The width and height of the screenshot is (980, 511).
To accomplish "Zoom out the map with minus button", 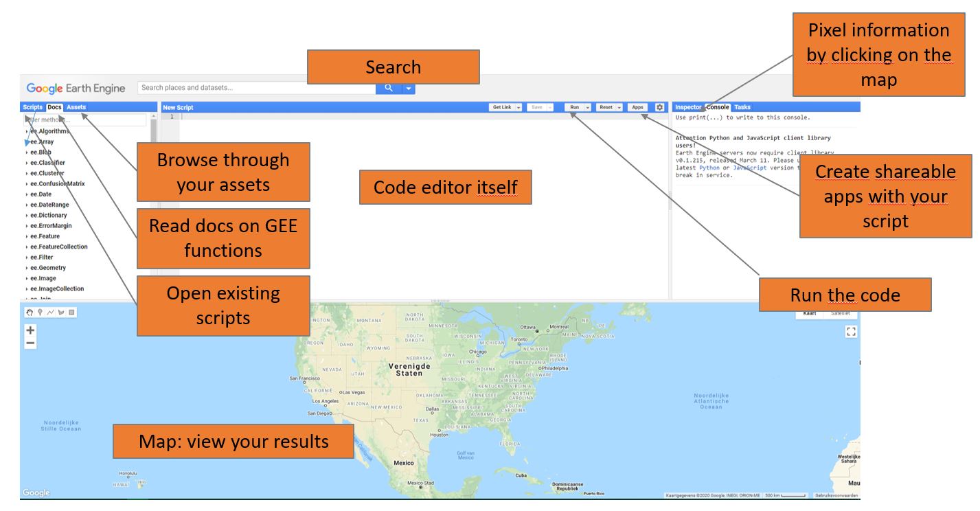I will pos(30,343).
